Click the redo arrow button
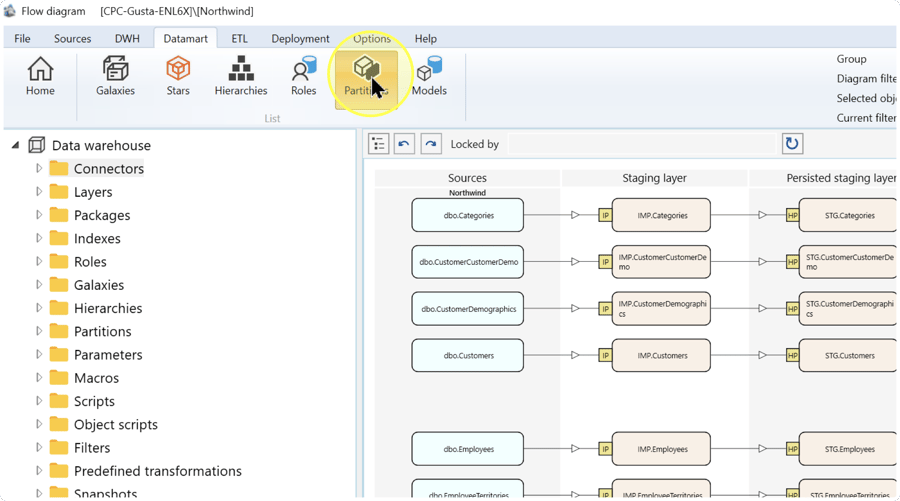This screenshot has height=501, width=900. coord(430,144)
